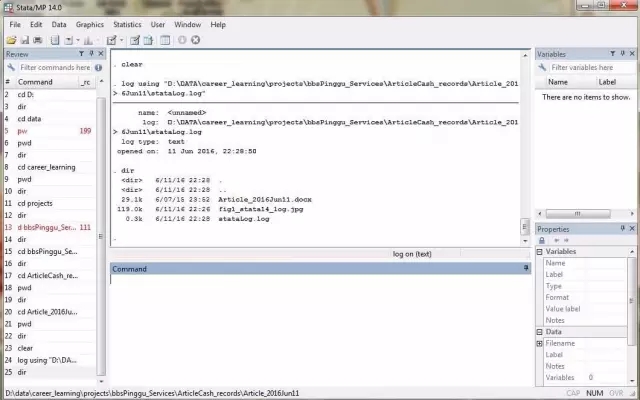Screen dimensions: 640x400
Task: Toggle auto-hide pin on Variables panel
Action: pos(623,53)
